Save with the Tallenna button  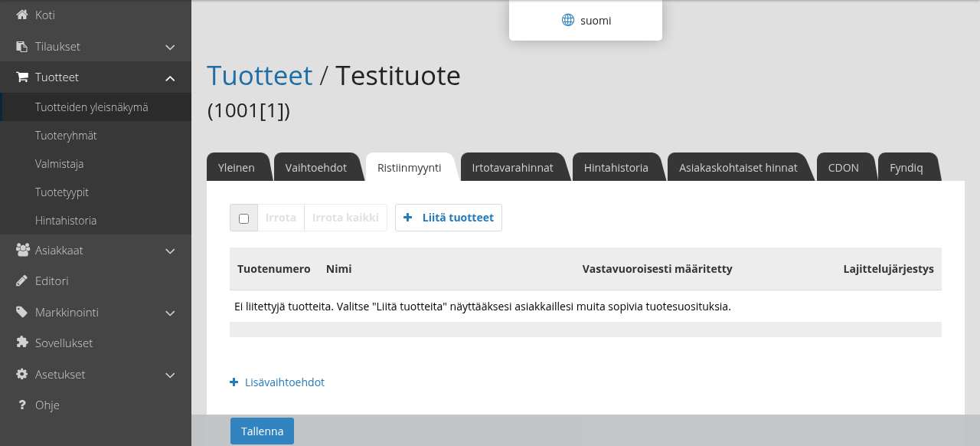click(x=262, y=431)
